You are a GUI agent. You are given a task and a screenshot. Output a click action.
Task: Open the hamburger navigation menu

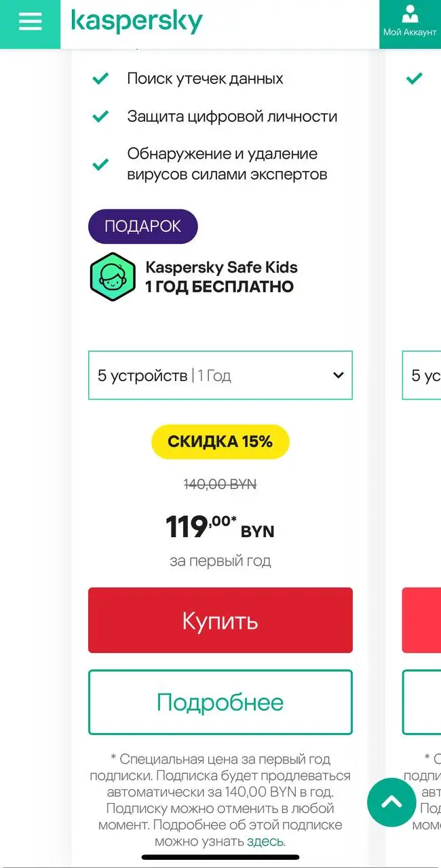[x=29, y=22]
